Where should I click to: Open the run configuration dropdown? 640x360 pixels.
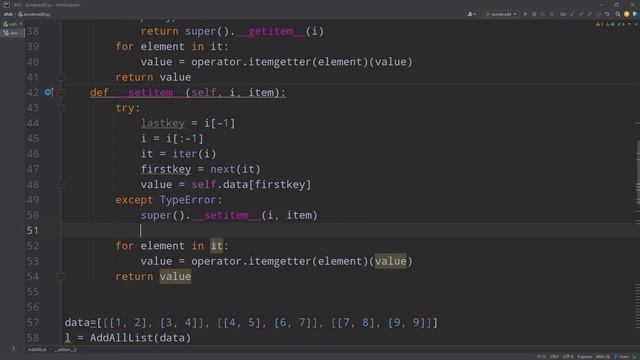[x=501, y=14]
